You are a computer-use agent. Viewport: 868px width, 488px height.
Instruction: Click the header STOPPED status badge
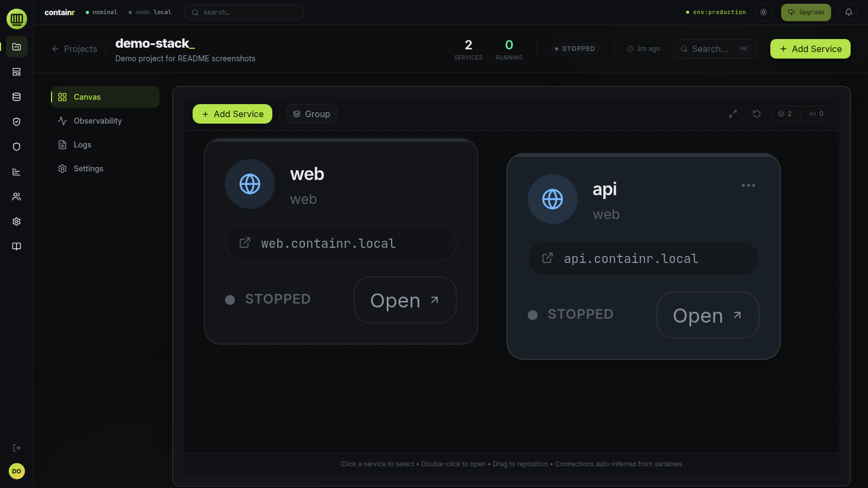[575, 49]
